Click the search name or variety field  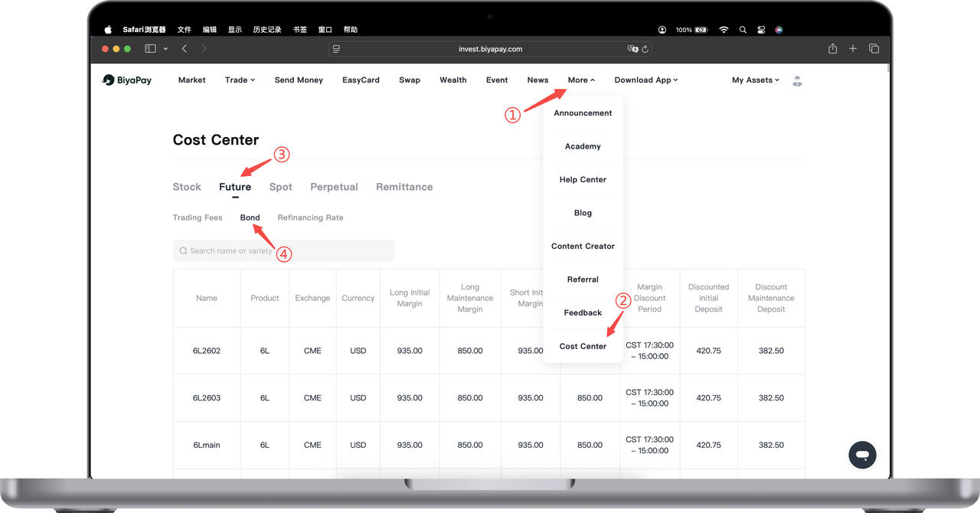[x=283, y=250]
